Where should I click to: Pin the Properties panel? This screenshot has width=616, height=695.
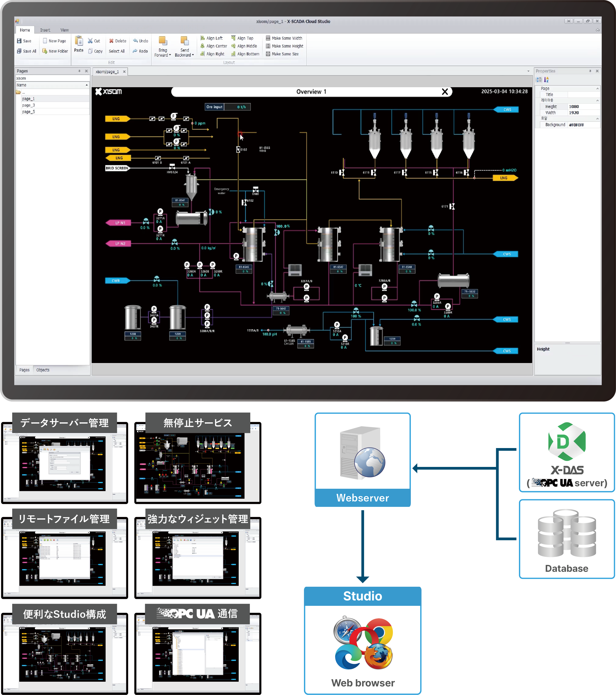pyautogui.click(x=590, y=71)
